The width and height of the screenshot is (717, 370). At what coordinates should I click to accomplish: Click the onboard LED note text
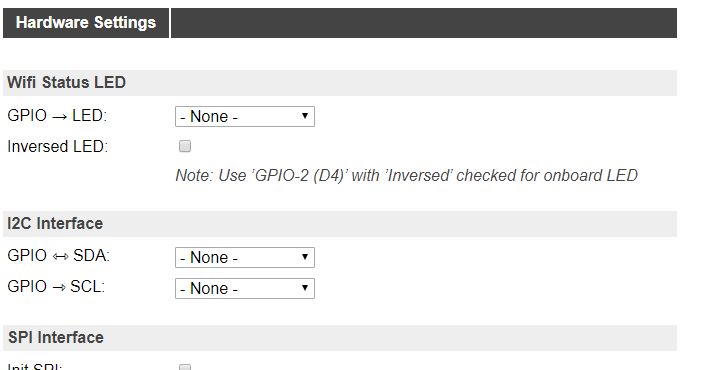(407, 176)
